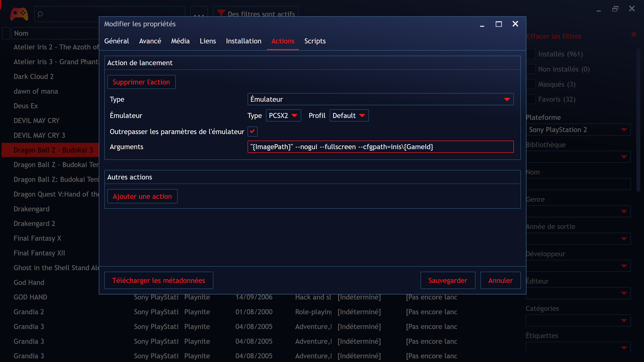Screen dimensions: 644x362
Task: Click the Playnite search box
Action: tap(109, 14)
